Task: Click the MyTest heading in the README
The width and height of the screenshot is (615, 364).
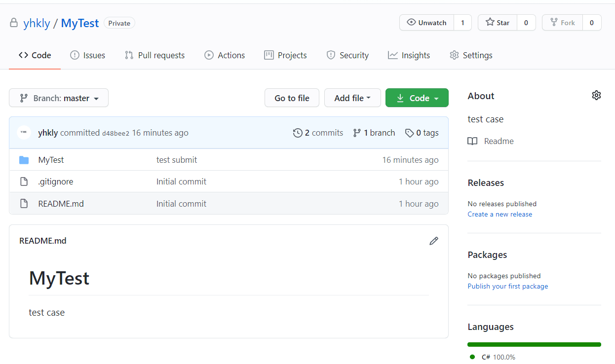Action: click(x=59, y=278)
